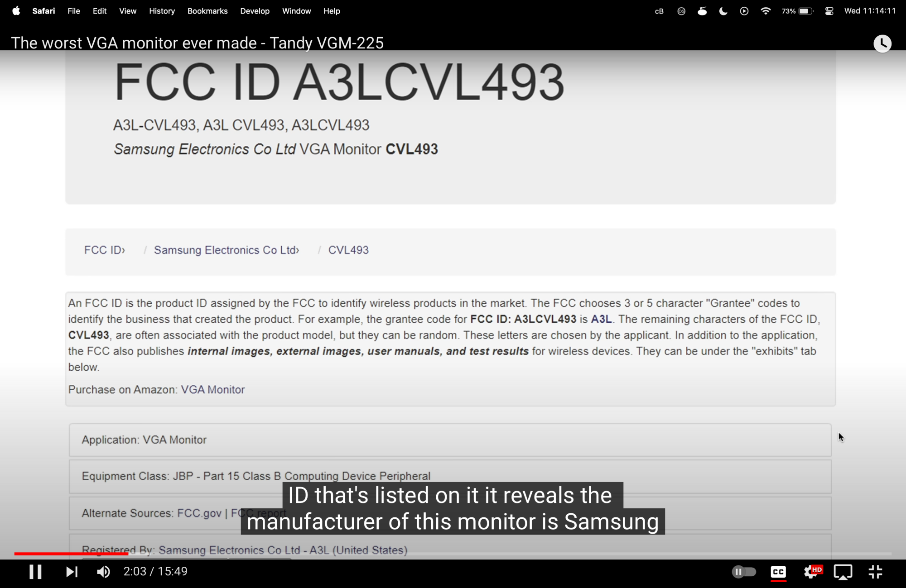Click the Watch Later clock icon

882,43
